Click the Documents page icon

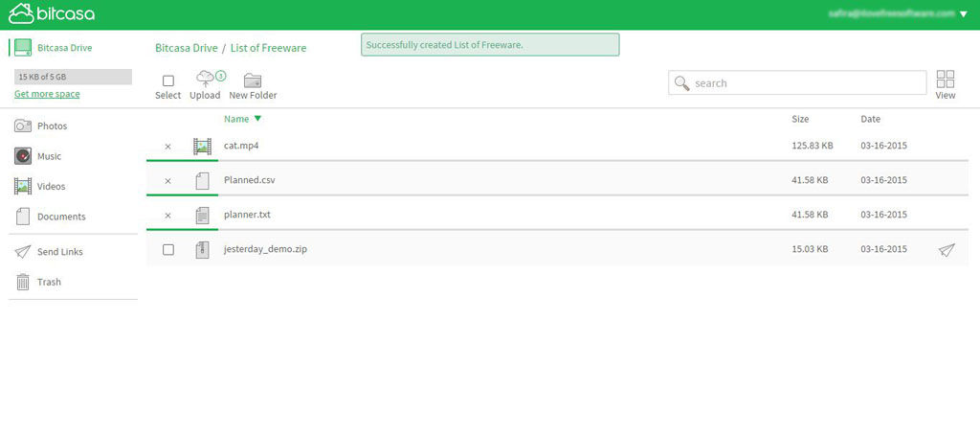tap(23, 217)
